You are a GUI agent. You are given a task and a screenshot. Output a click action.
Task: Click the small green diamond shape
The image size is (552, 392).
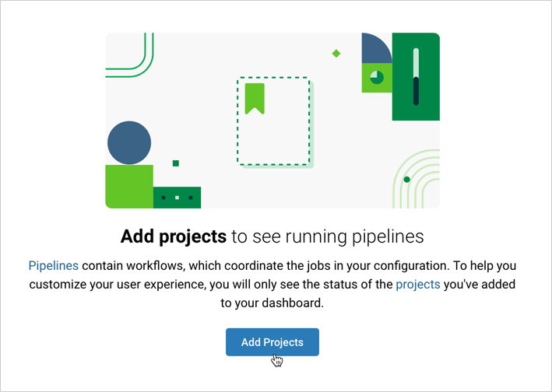click(336, 54)
